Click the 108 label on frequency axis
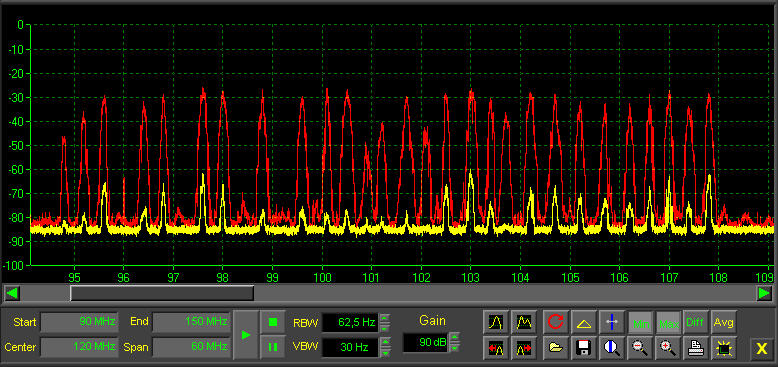 pos(718,277)
